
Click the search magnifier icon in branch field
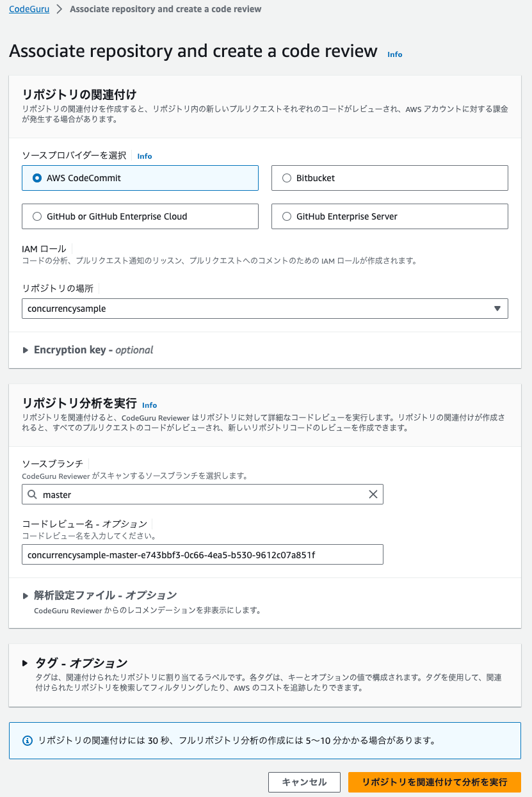[x=32, y=494]
